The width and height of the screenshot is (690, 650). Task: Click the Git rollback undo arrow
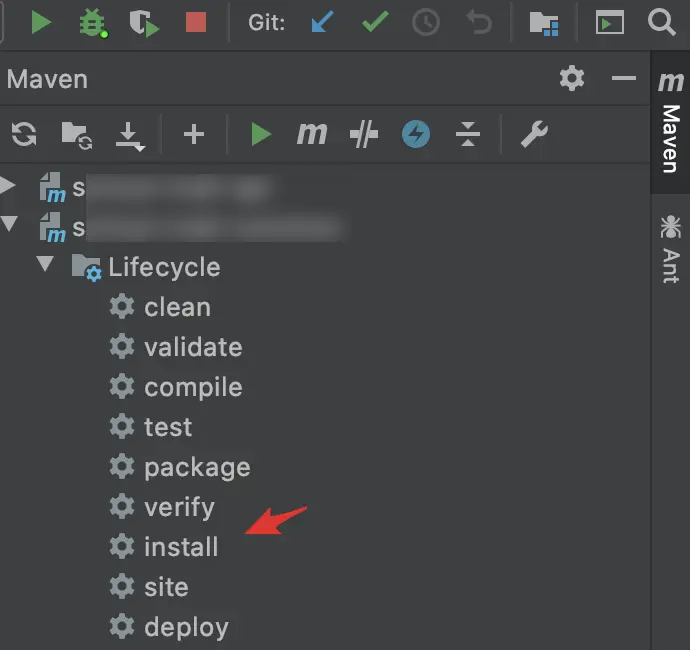(479, 22)
